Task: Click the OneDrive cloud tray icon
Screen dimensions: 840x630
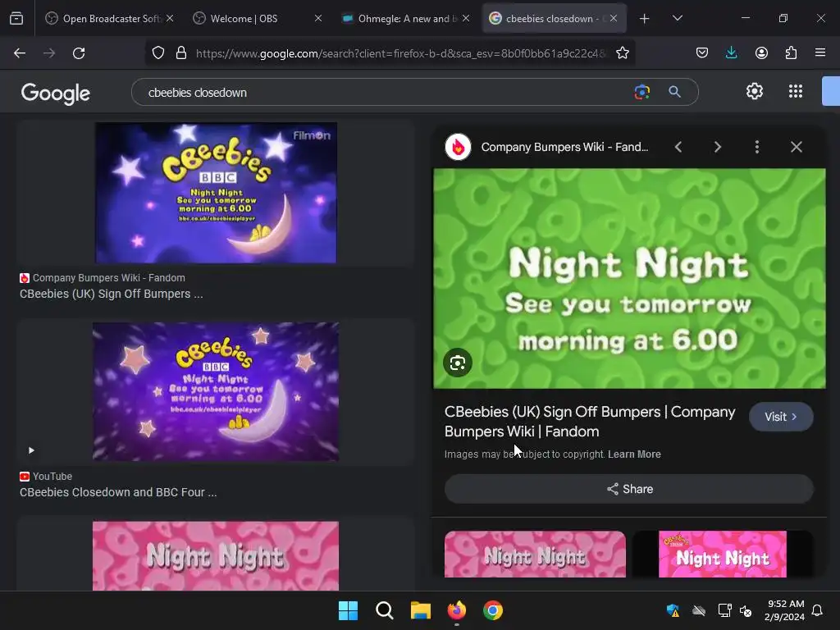Action: [699, 610]
